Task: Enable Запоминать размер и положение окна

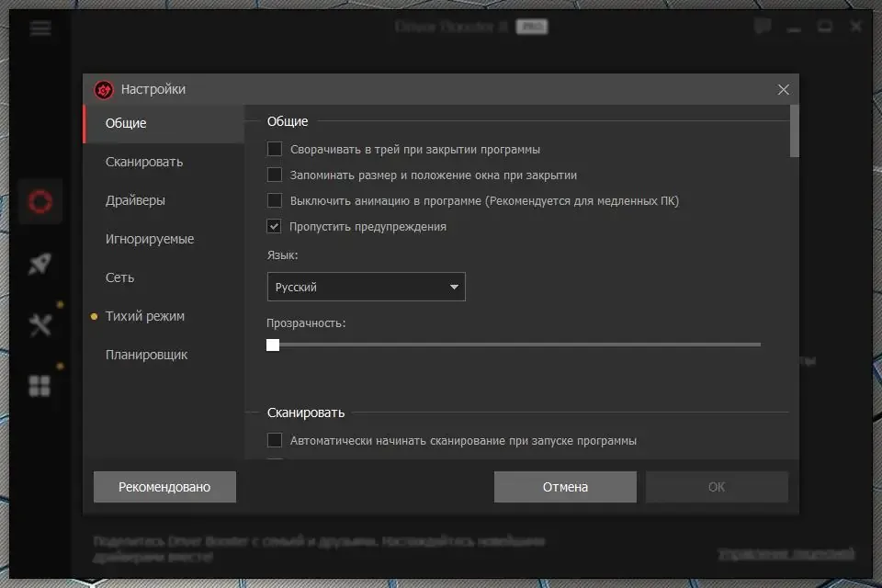Action: click(275, 175)
